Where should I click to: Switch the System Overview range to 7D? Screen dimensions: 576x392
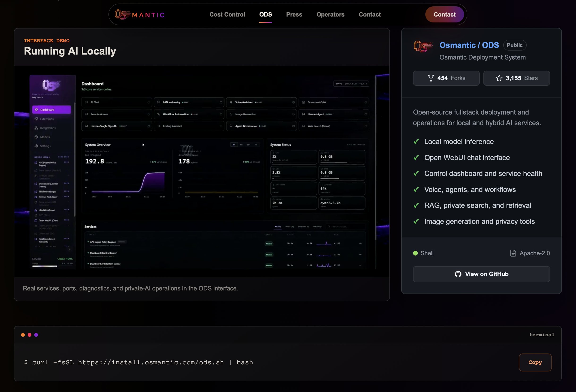[x=256, y=145]
